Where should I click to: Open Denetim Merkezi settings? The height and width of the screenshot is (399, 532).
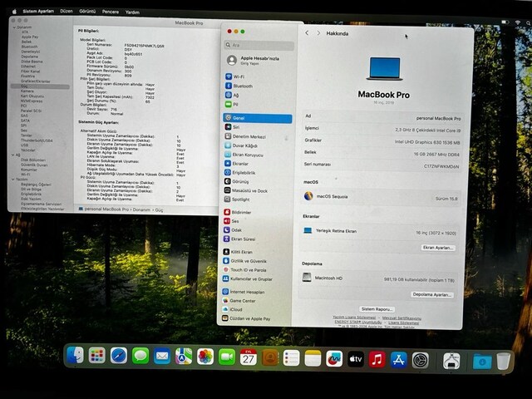[245, 136]
